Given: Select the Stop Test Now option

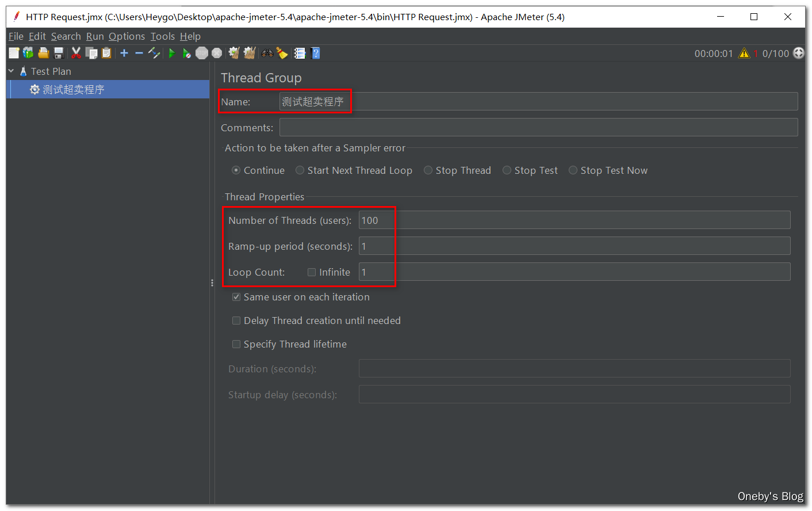Looking at the screenshot, I should pyautogui.click(x=573, y=170).
